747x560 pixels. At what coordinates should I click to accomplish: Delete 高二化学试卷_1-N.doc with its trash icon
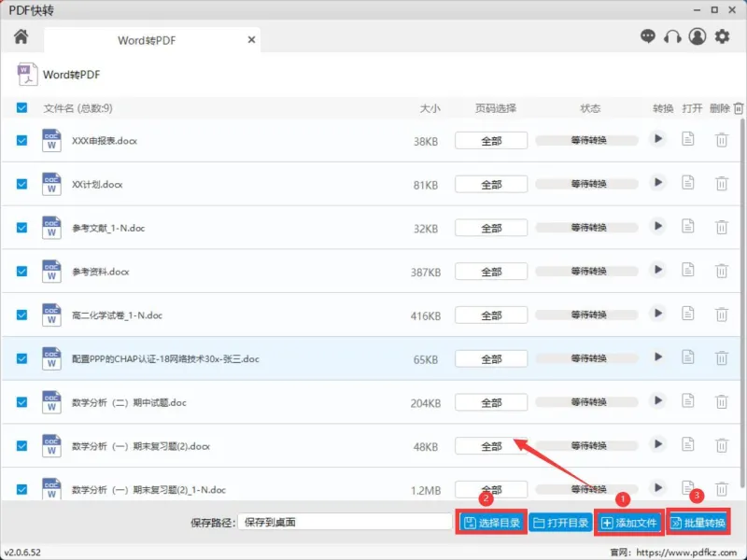click(x=722, y=315)
